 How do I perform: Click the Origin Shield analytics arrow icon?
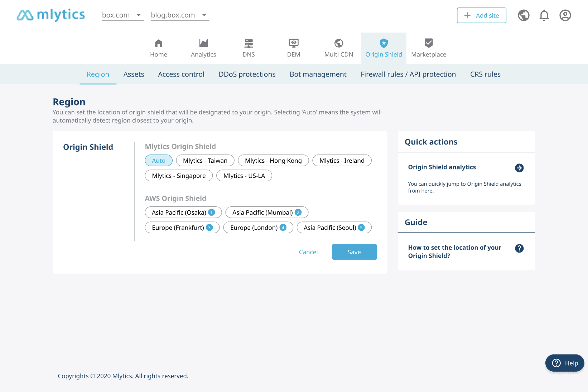click(x=519, y=168)
